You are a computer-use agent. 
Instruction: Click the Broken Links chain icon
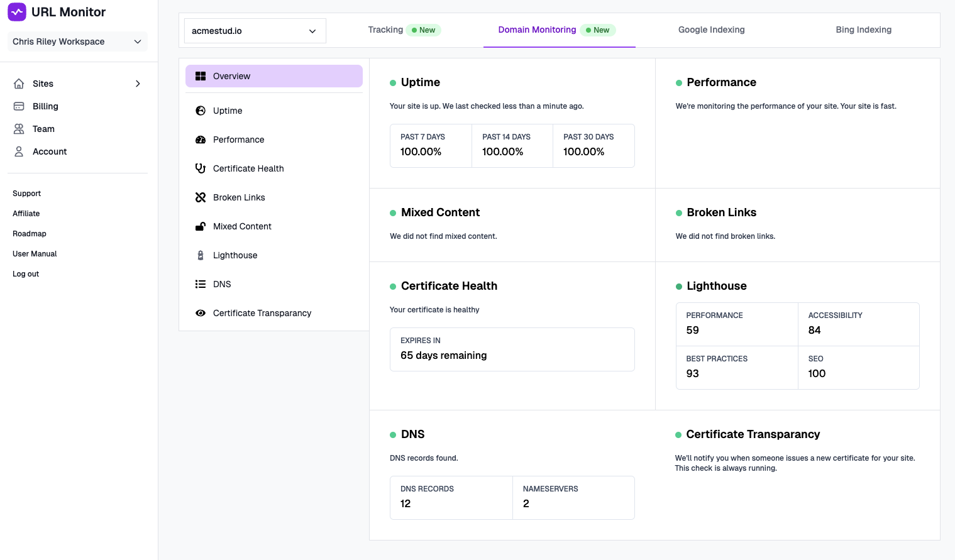(x=200, y=197)
